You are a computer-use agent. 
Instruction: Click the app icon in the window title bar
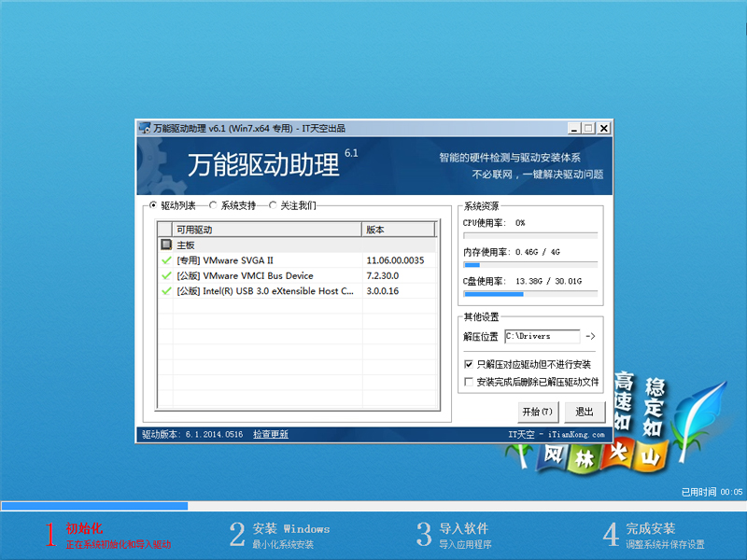143,128
